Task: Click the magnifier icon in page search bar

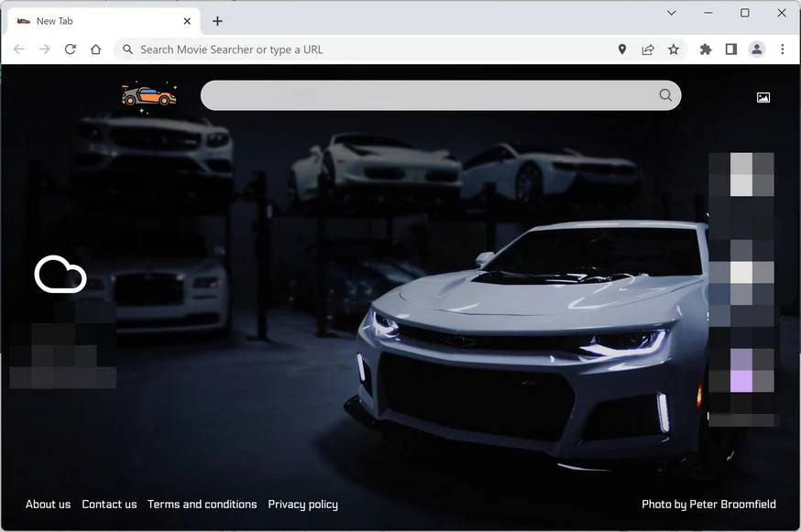Action: pyautogui.click(x=665, y=95)
